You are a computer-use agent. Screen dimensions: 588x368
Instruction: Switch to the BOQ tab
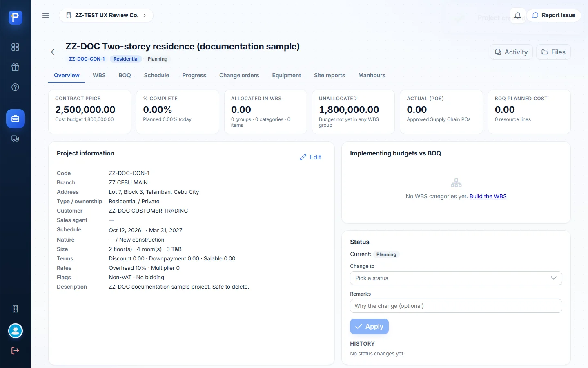125,75
